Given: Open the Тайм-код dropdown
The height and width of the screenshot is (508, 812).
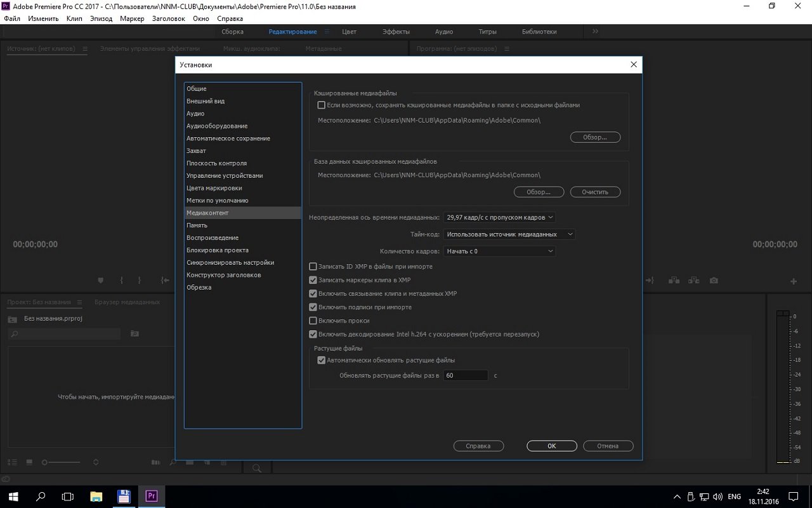Looking at the screenshot, I should (509, 234).
